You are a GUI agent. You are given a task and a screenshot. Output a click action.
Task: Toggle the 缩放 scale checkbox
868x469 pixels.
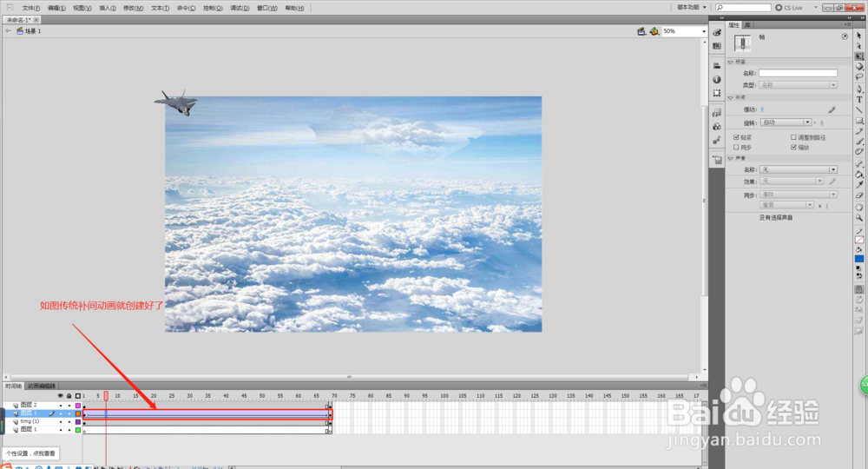point(793,148)
